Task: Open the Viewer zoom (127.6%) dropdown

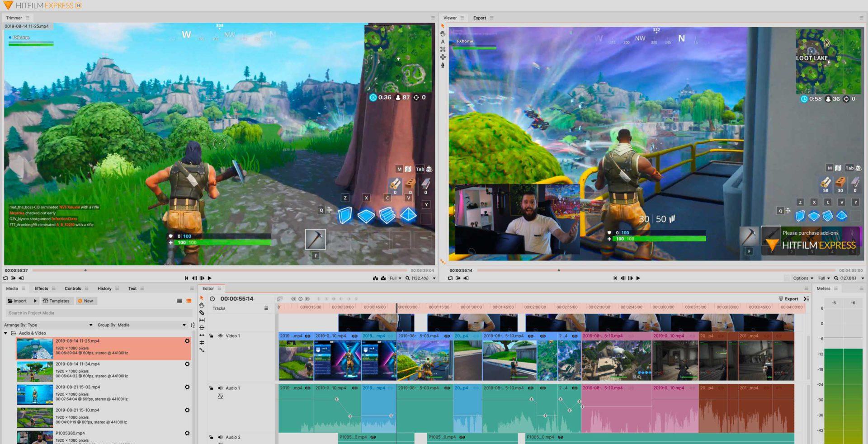Action: [x=849, y=278]
